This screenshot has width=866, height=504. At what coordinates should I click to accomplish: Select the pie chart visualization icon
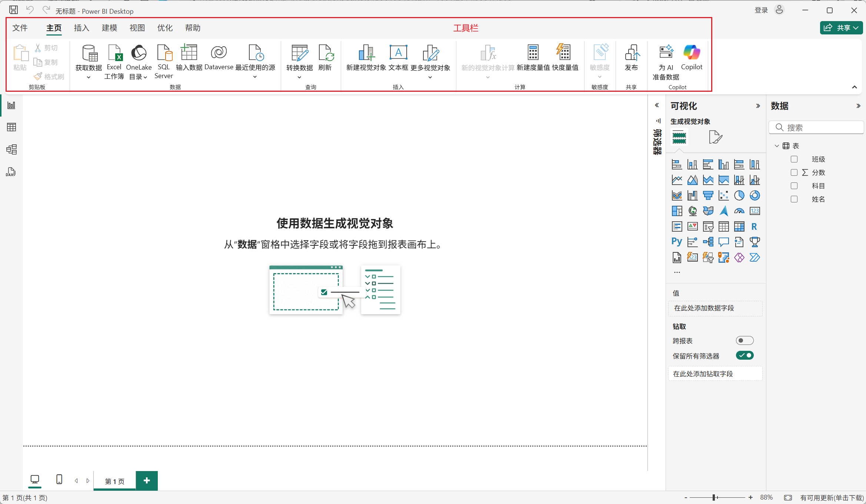(x=739, y=195)
